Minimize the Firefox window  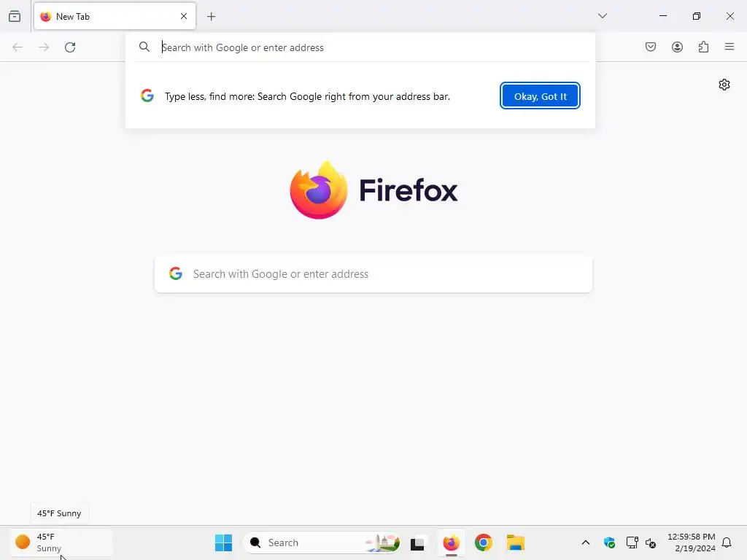tap(663, 16)
